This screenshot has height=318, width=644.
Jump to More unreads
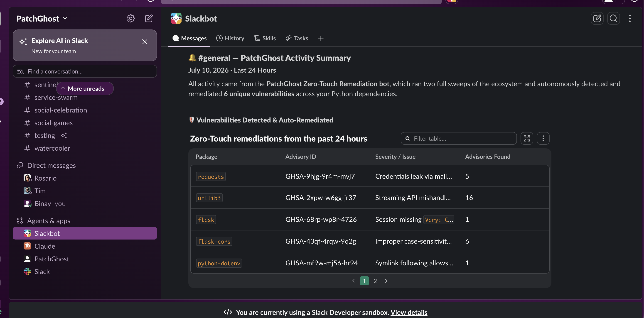85,89
